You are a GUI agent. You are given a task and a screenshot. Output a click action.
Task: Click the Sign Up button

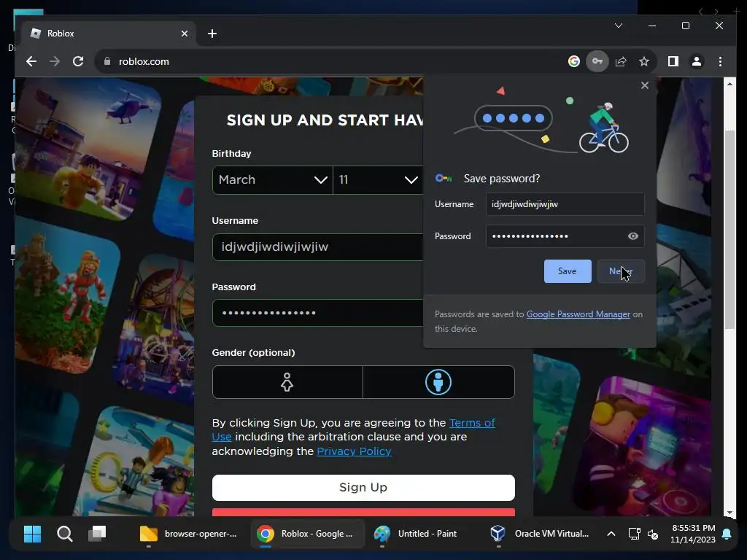click(x=363, y=487)
